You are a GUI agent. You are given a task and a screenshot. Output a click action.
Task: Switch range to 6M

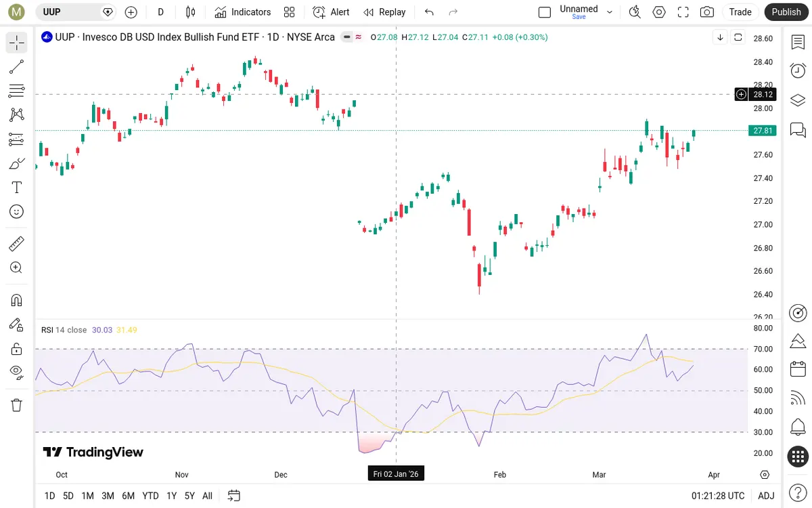click(x=128, y=496)
